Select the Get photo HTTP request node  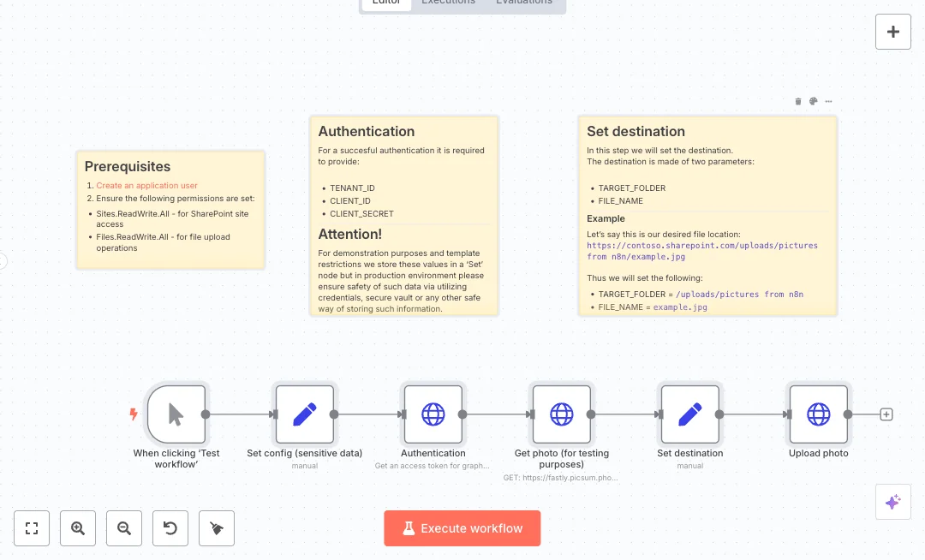tap(562, 414)
